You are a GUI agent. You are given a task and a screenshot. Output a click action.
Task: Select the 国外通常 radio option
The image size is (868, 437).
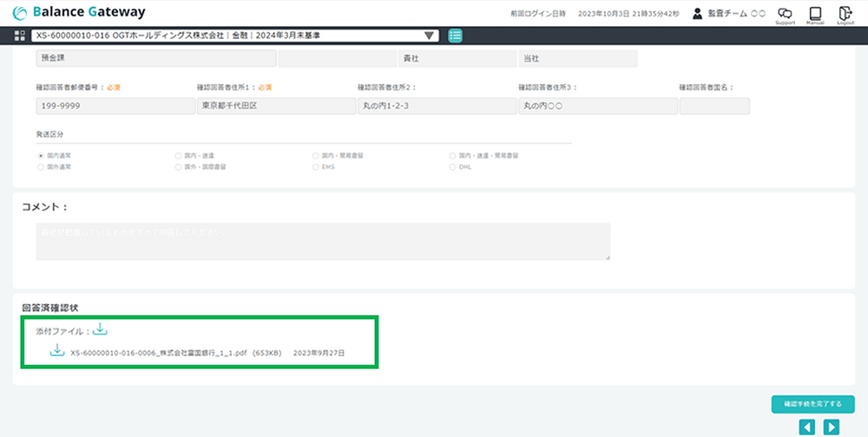(41, 166)
